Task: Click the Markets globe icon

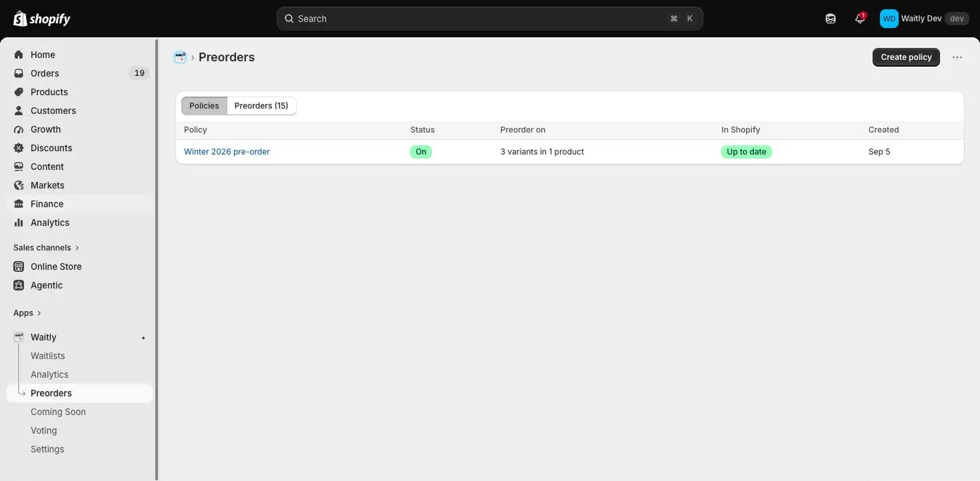Action: click(x=19, y=185)
